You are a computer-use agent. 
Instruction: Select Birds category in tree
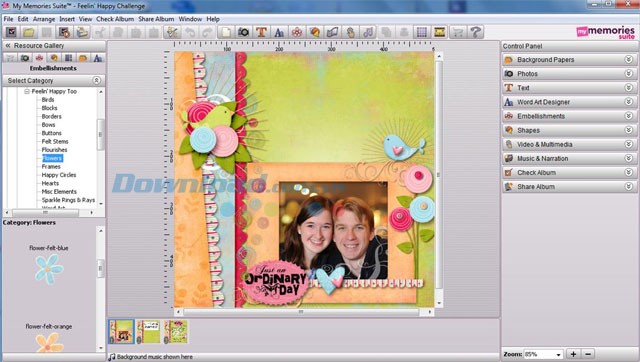click(x=48, y=100)
